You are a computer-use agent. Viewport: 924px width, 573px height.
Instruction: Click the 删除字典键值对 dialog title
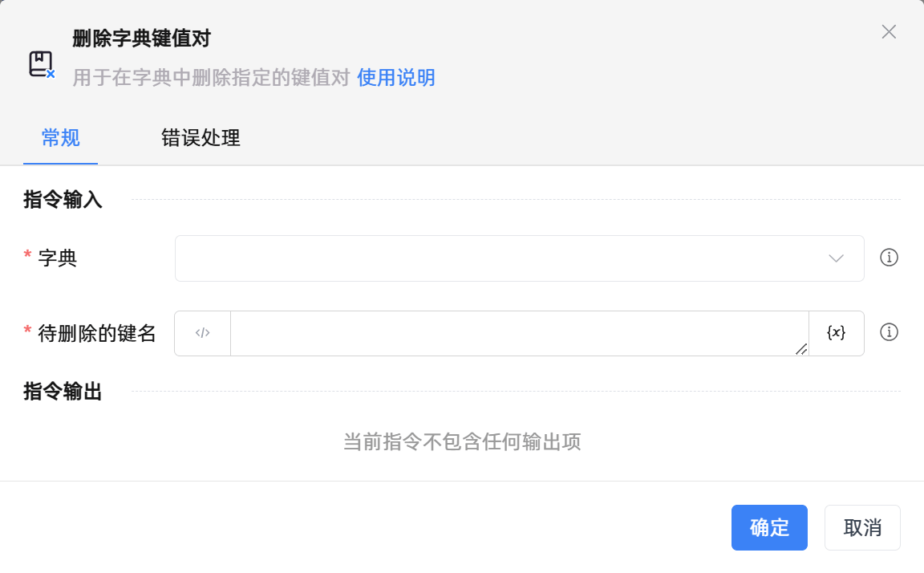[x=141, y=38]
